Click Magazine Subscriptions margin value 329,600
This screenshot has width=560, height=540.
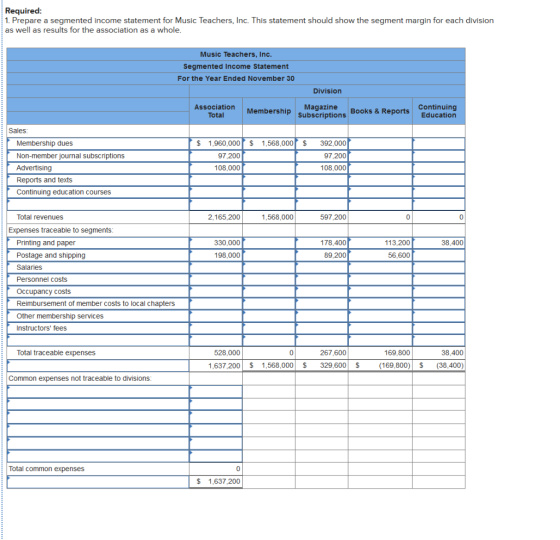pos(333,366)
